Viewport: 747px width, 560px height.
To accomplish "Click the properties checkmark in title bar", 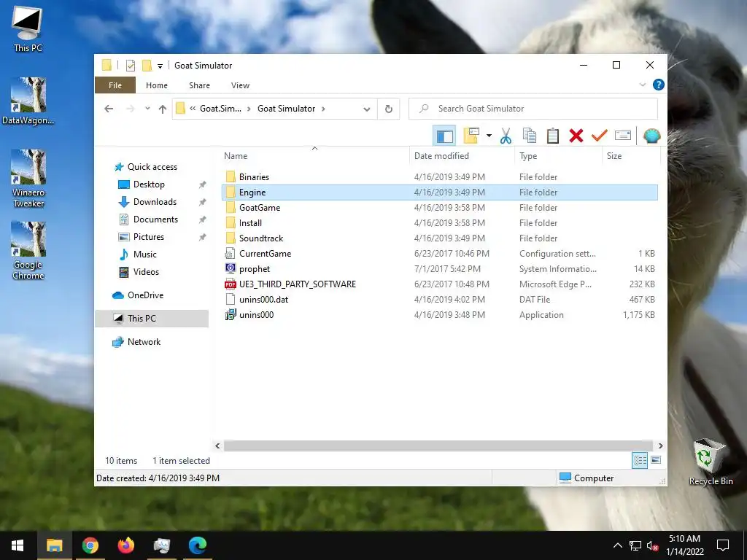I will 130,66.
